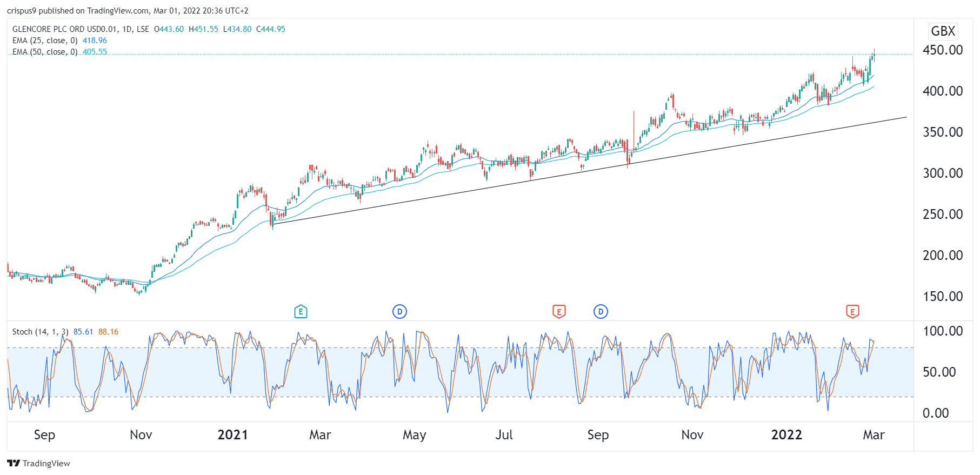Click the 300.00 price axis label
Screen dimensions: 980x475
point(943,173)
